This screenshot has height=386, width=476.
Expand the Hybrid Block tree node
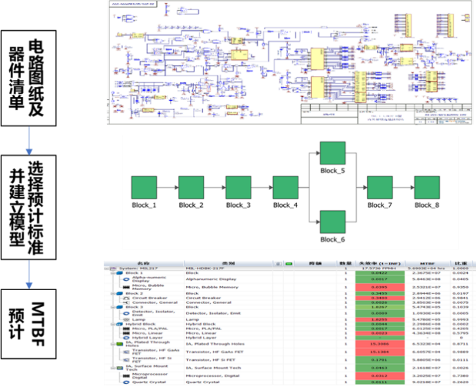point(113,324)
